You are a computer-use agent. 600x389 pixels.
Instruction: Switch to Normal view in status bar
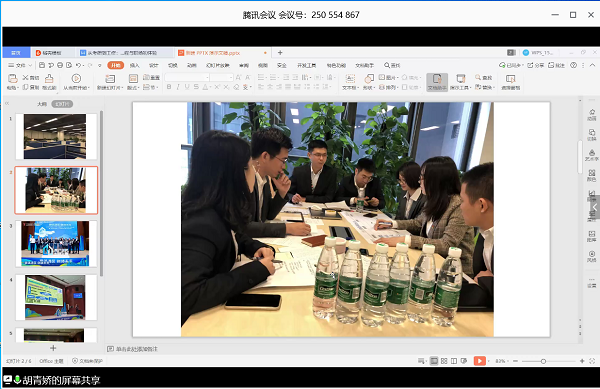coord(434,361)
